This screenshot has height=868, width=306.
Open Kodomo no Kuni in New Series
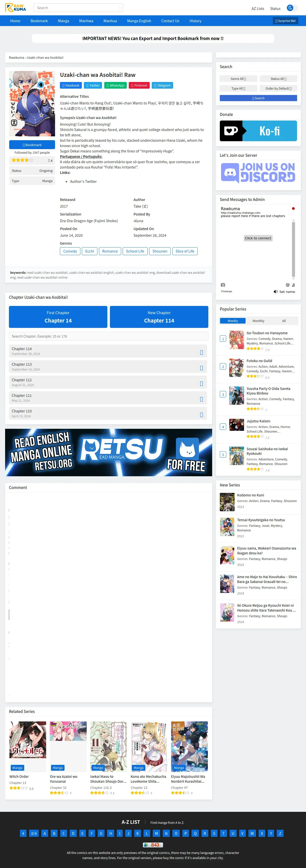pos(250,495)
